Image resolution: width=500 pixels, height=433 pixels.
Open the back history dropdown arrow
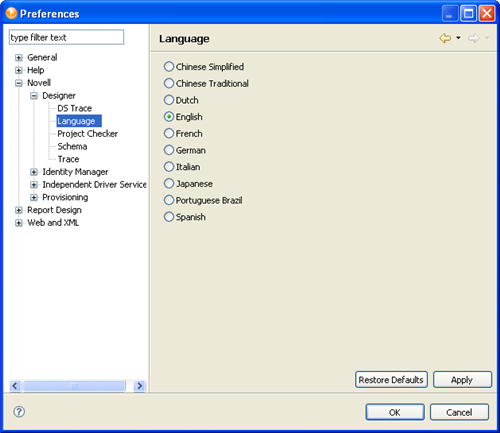458,38
